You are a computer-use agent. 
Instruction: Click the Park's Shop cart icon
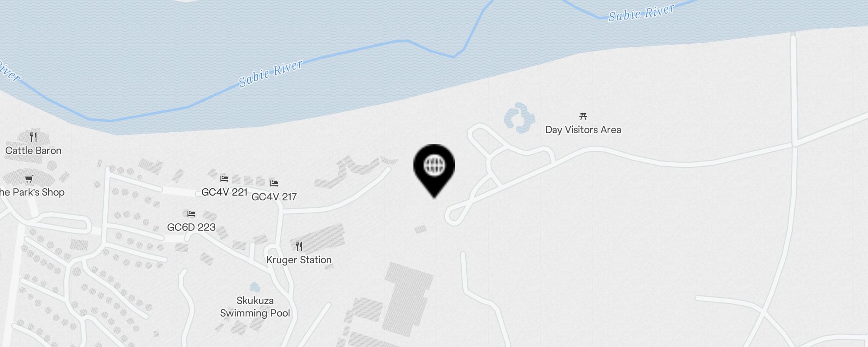29,179
